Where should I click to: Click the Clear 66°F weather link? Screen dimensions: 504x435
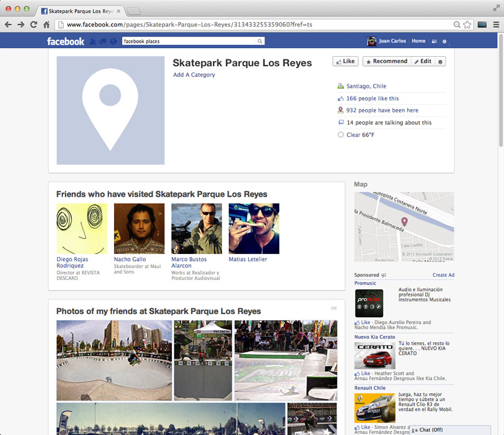[360, 135]
